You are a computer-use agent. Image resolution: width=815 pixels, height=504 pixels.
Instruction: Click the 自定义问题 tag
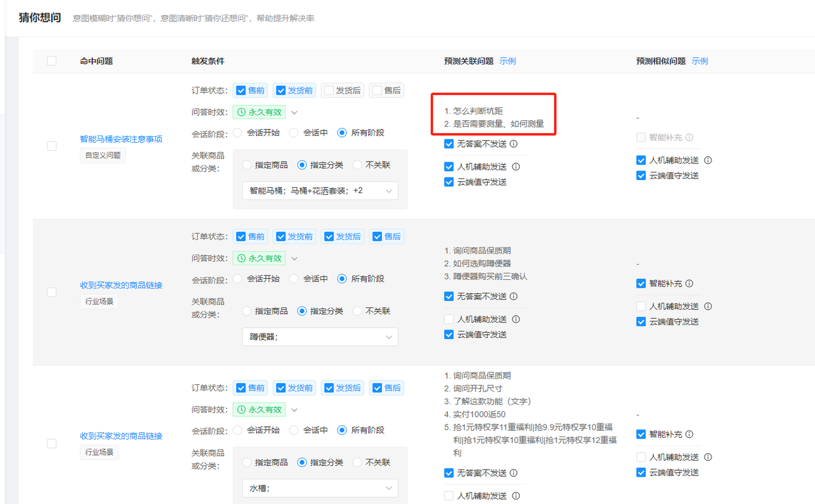103,155
